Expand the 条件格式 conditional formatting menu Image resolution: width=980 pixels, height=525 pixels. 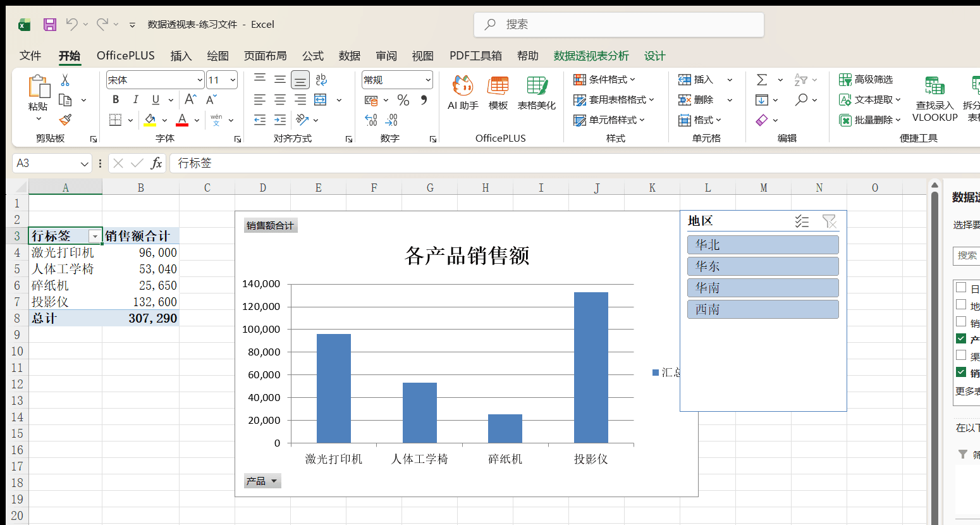[604, 80]
